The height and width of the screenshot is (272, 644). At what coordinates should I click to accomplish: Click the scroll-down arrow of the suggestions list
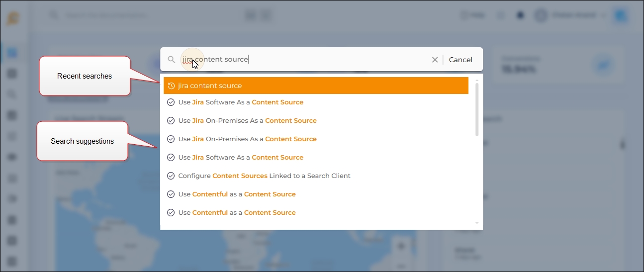coord(477,223)
